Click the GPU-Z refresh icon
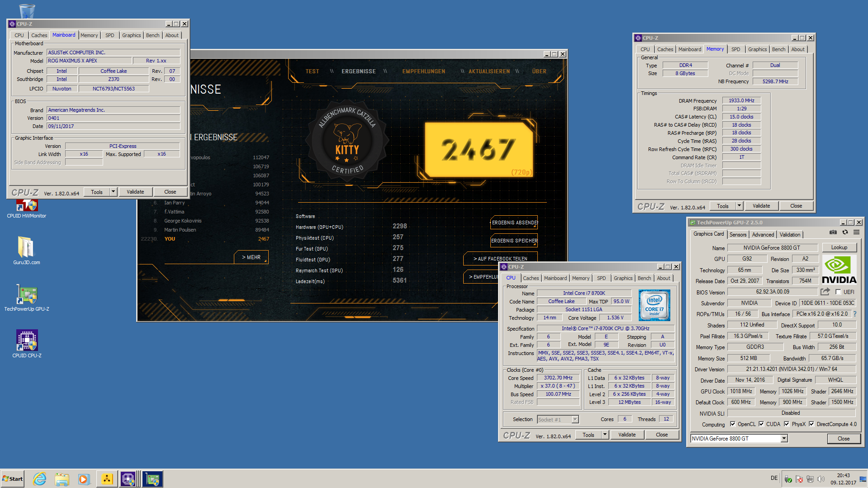The width and height of the screenshot is (868, 488). point(845,232)
